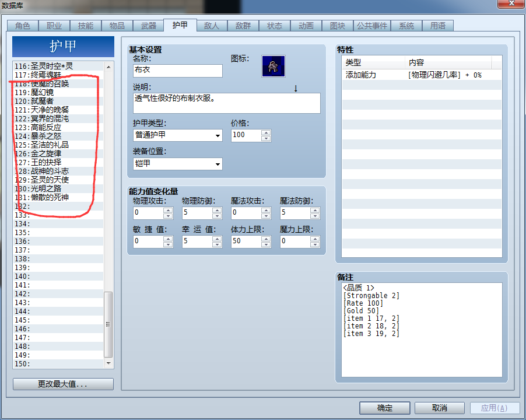526x420 pixels.
Task: Open the 公共事件 tab
Action: (372, 26)
